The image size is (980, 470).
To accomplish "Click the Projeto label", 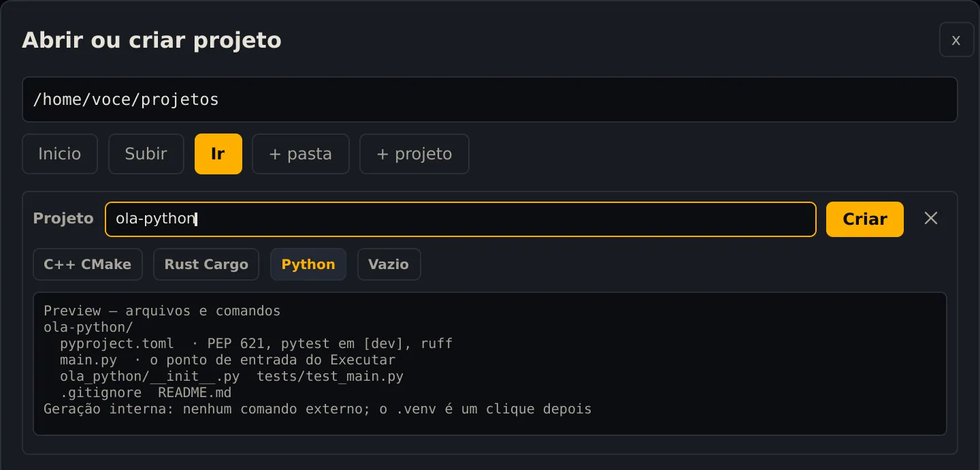I will [x=63, y=219].
